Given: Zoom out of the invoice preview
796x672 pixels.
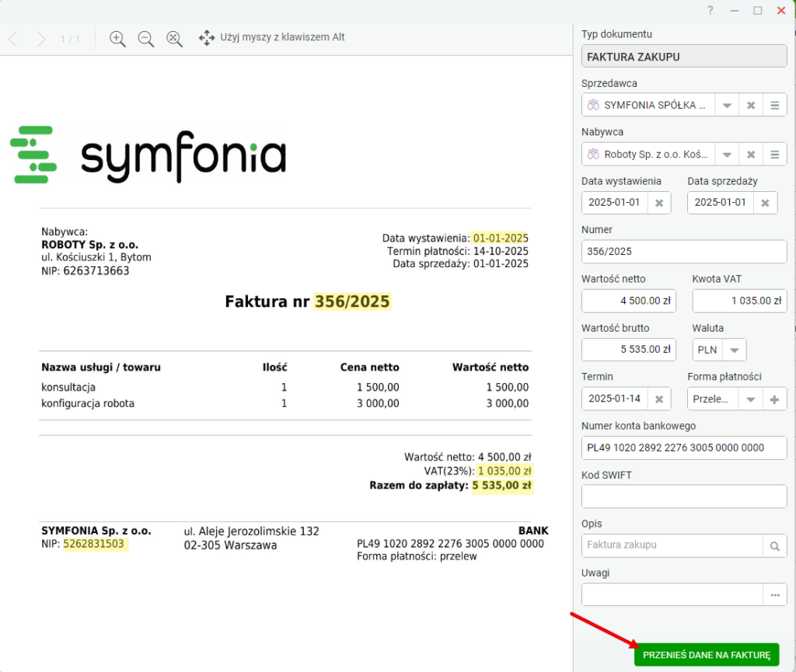Looking at the screenshot, I should pos(145,39).
